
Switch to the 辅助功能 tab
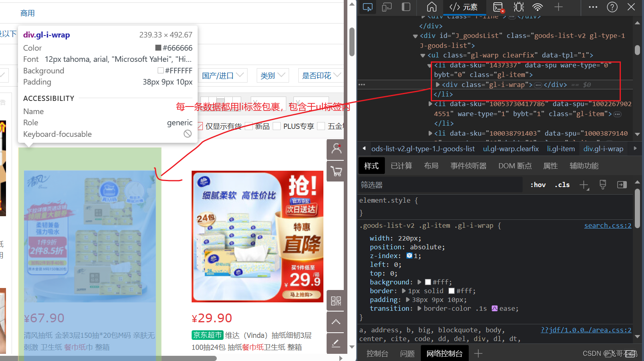(x=584, y=166)
